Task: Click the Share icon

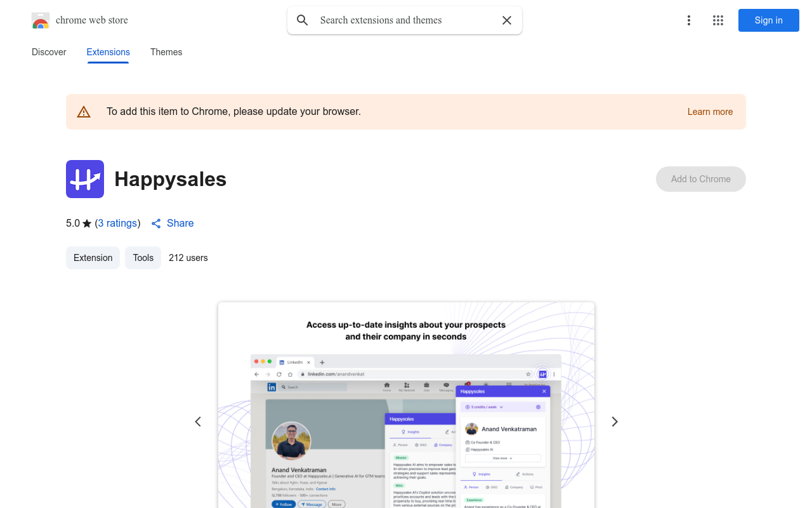Action: click(x=156, y=224)
